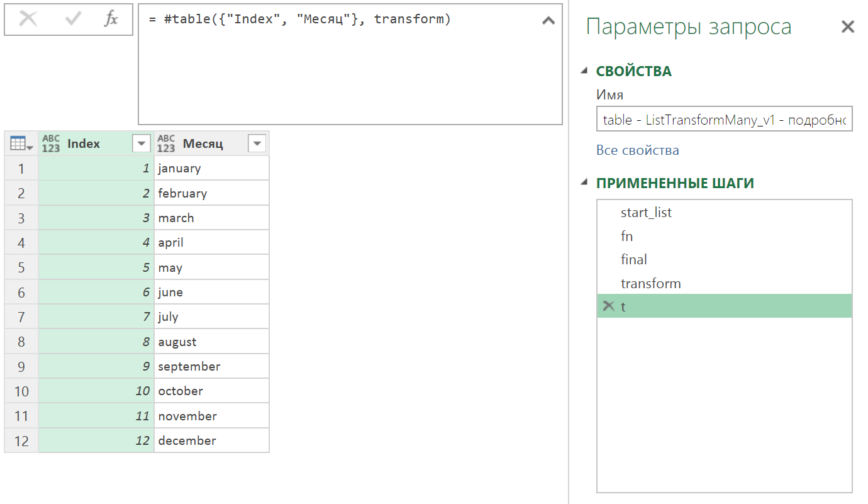Image resolution: width=868 pixels, height=504 pixels.
Task: Click the ABC 123 data type icon on Index
Action: pyautogui.click(x=50, y=143)
